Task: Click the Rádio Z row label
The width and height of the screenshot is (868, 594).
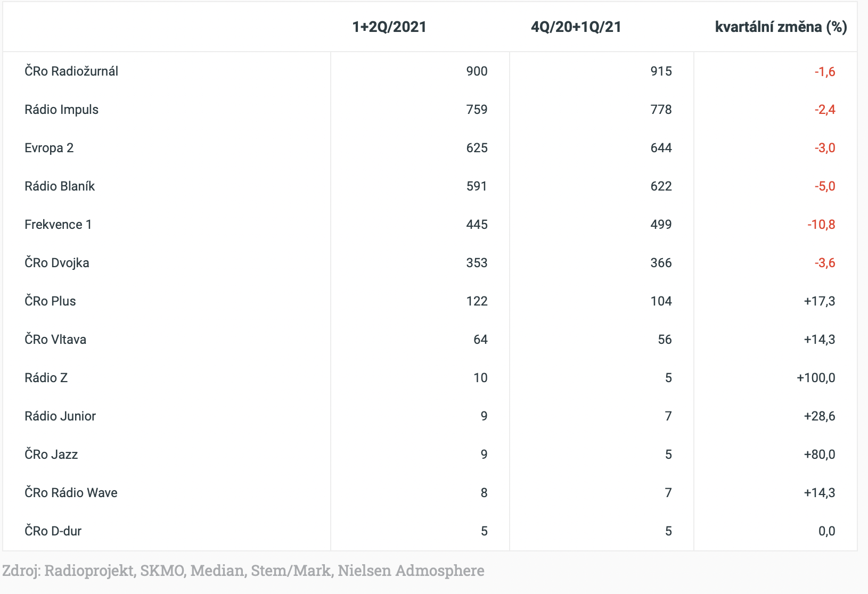Action: [x=46, y=378]
